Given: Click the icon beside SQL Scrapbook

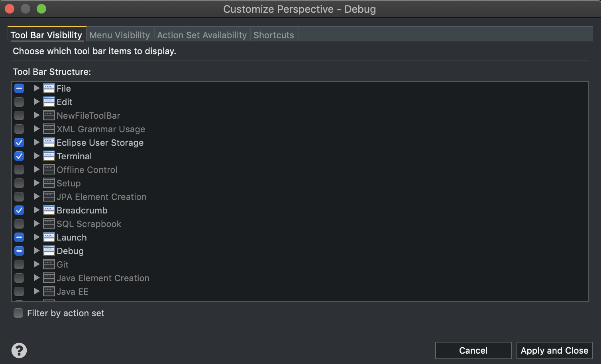Looking at the screenshot, I should (x=49, y=224).
